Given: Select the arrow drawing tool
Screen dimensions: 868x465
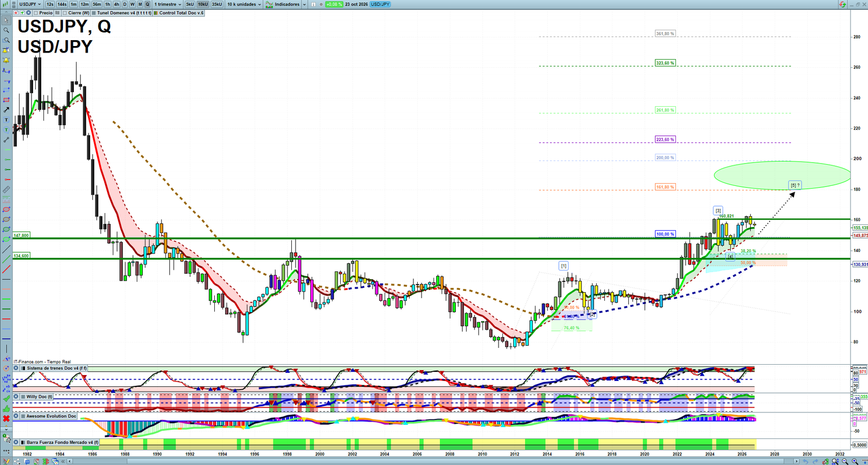Looking at the screenshot, I should 7,110.
